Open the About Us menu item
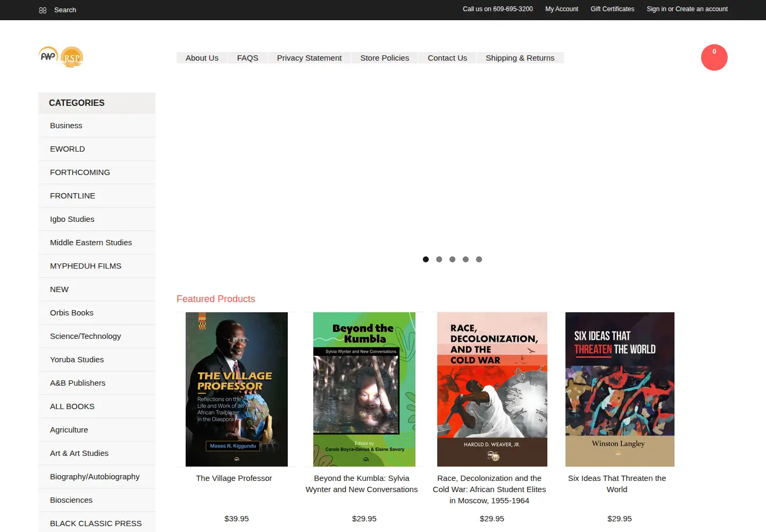The image size is (766, 532). (202, 58)
